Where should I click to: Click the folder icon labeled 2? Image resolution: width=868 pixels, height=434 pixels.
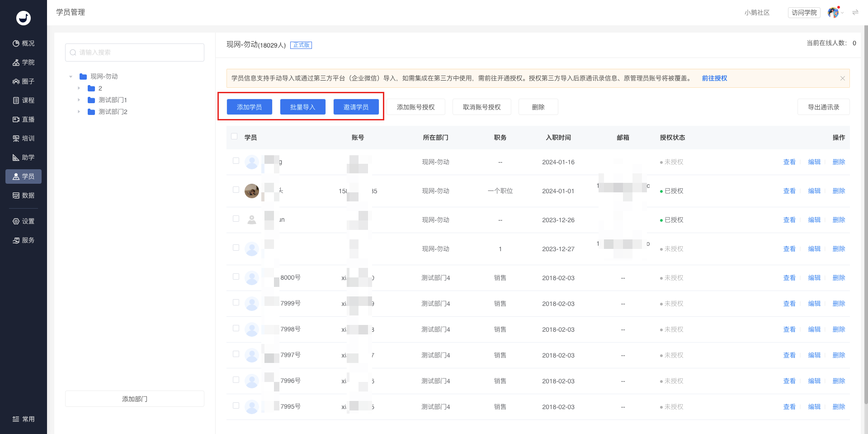[91, 88]
